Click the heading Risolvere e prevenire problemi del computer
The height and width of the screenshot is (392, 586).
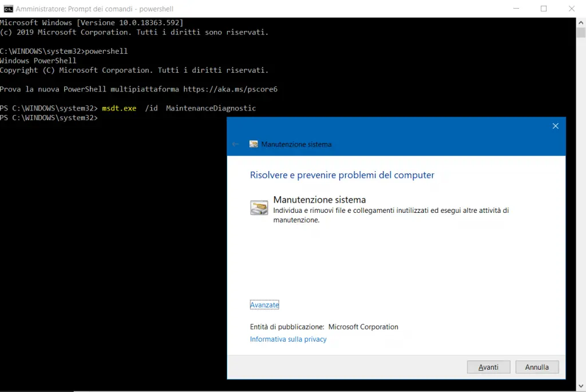tap(342, 175)
